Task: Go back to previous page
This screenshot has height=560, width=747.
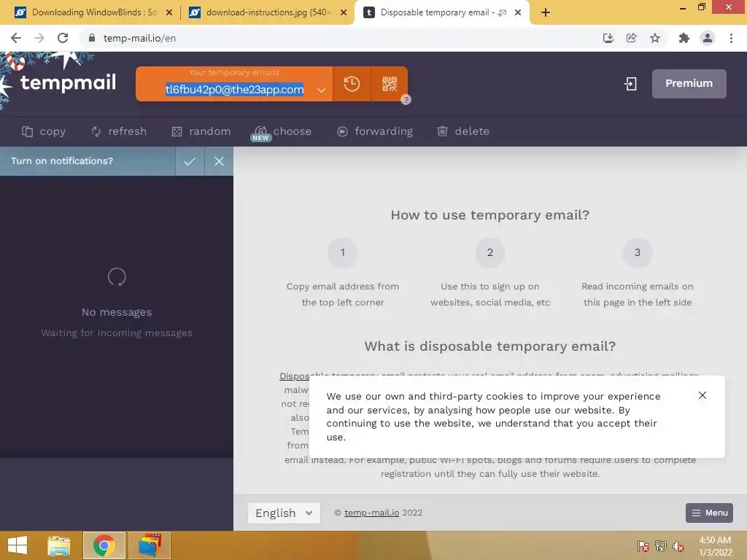Action: 16,38
